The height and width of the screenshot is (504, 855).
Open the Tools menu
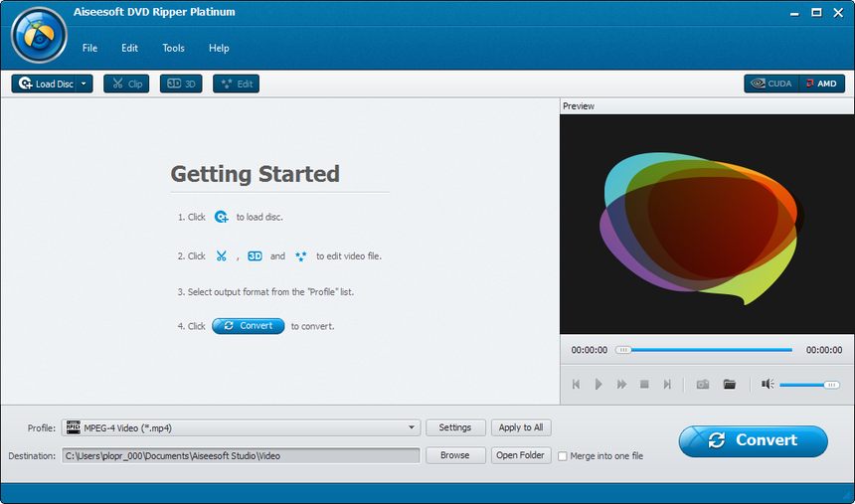point(173,48)
